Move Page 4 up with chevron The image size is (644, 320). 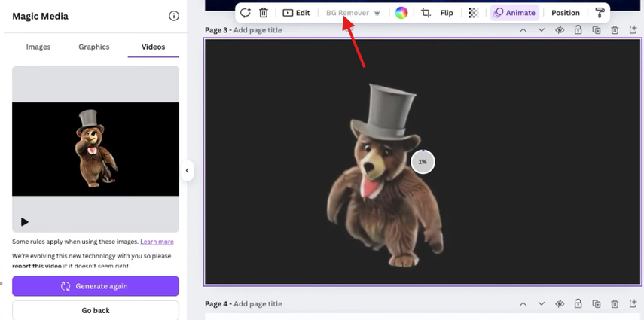click(x=523, y=304)
